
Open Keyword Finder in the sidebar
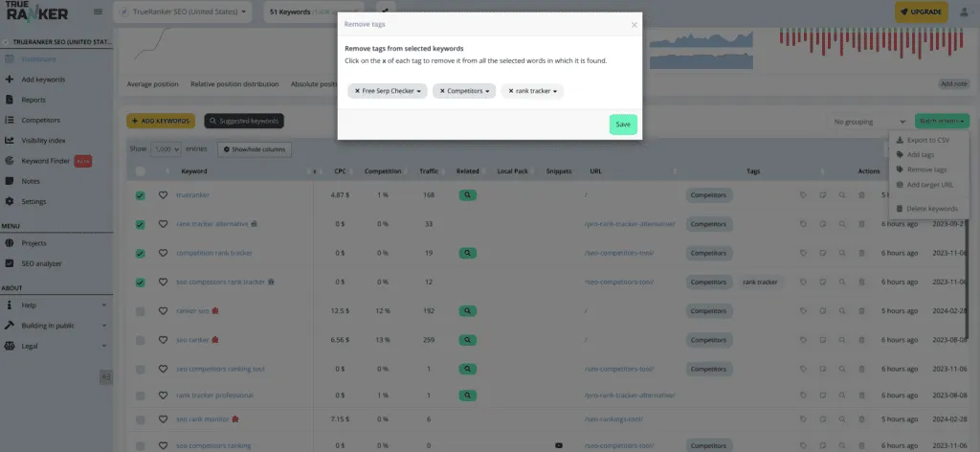(46, 161)
